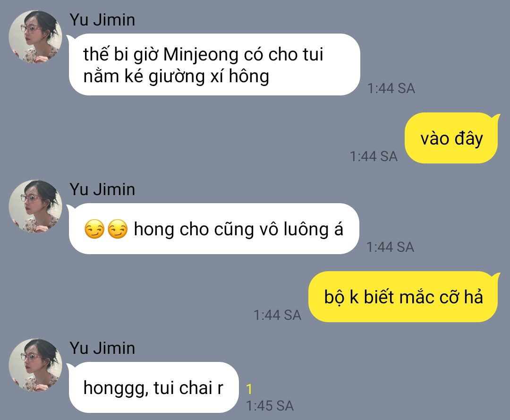Open Yu Jimin's avatar beside the Minjeong message
The width and height of the screenshot is (510, 420).
[35, 36]
